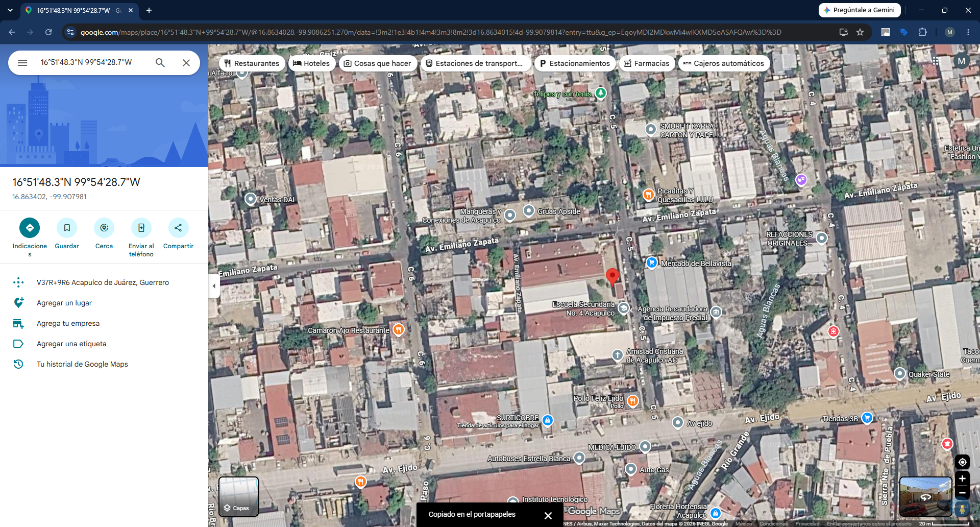Click the Pollo Feliz Ejido restaurant marker
980x527 pixels.
tap(633, 401)
